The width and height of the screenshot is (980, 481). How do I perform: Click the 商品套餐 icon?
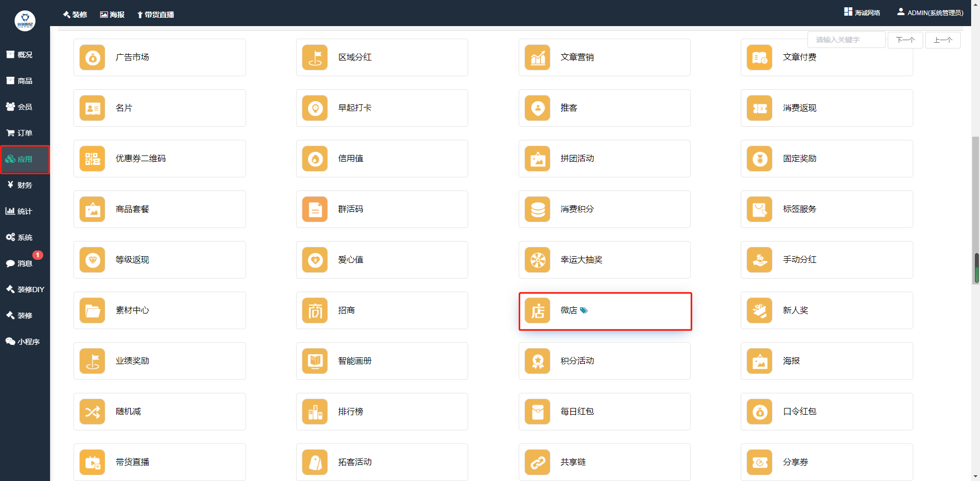click(x=92, y=209)
